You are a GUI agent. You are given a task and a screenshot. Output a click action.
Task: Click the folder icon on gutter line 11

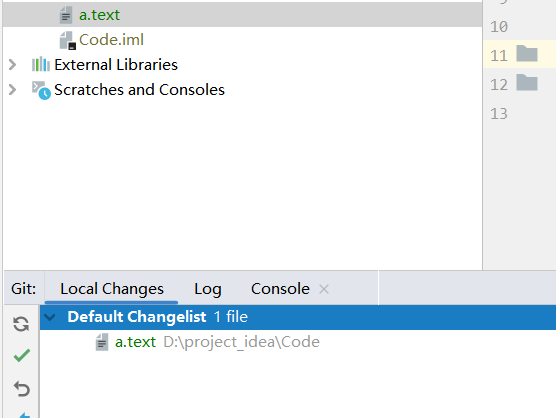click(x=527, y=54)
